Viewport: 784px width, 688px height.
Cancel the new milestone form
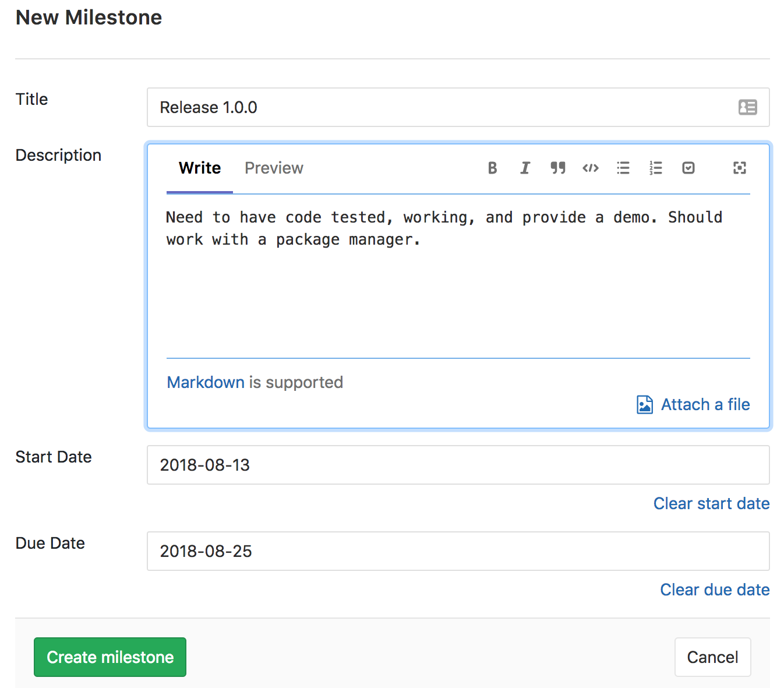coord(712,657)
